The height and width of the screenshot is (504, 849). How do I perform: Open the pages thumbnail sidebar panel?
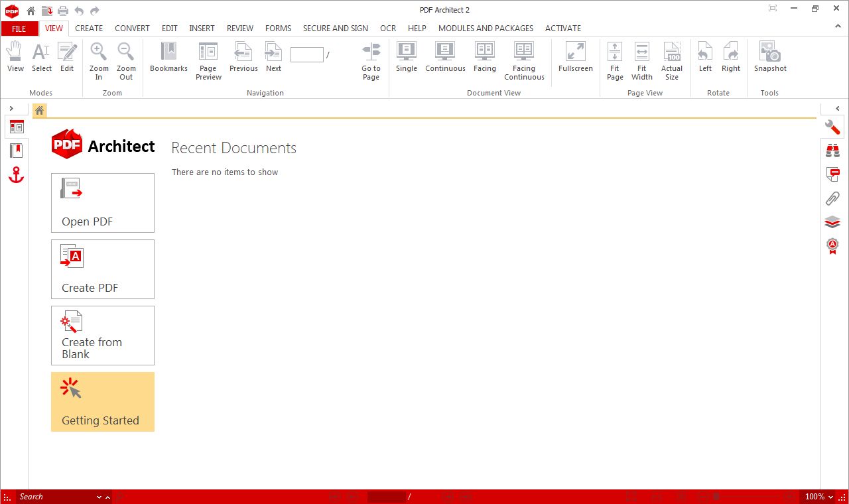[x=17, y=127]
